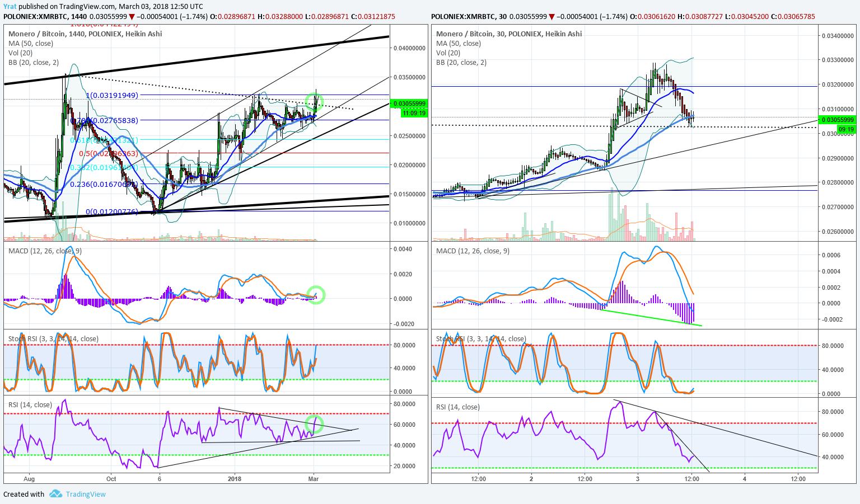
Task: Select the red Fibonacci 0.5 level label
Action: tap(109, 153)
